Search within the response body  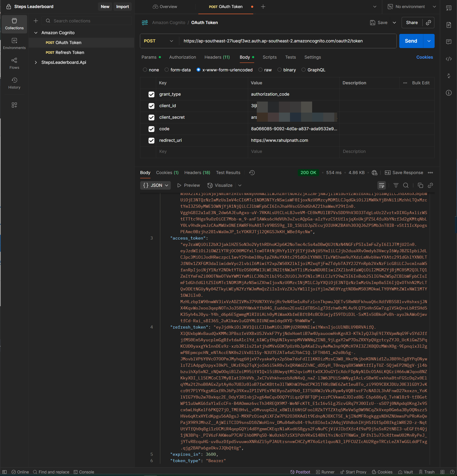[x=406, y=185]
